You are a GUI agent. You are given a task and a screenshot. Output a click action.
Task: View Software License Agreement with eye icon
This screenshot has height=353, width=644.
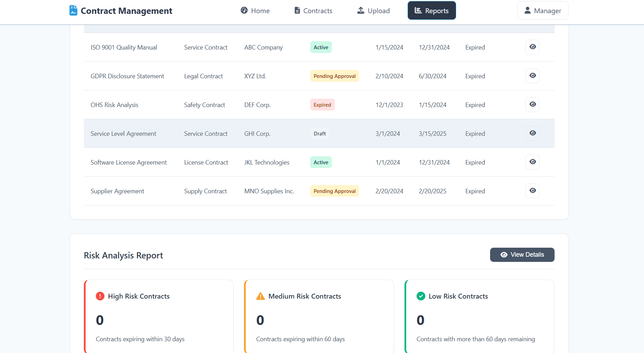coord(532,162)
